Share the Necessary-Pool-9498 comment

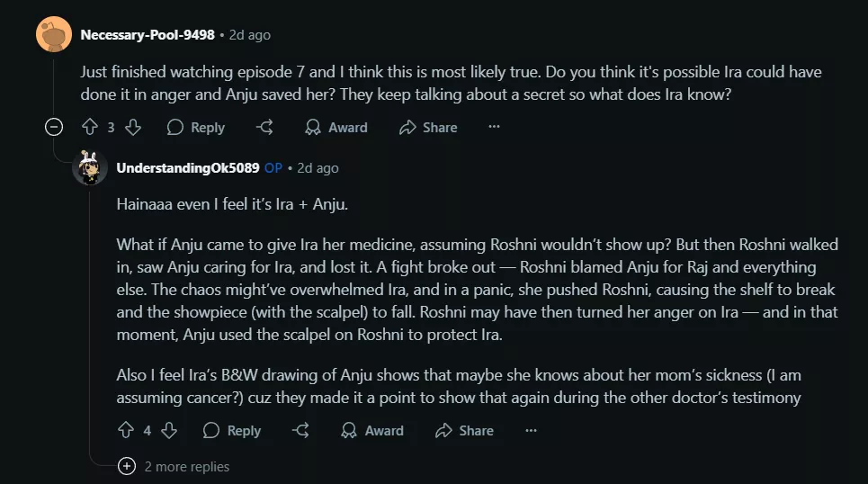(x=428, y=128)
